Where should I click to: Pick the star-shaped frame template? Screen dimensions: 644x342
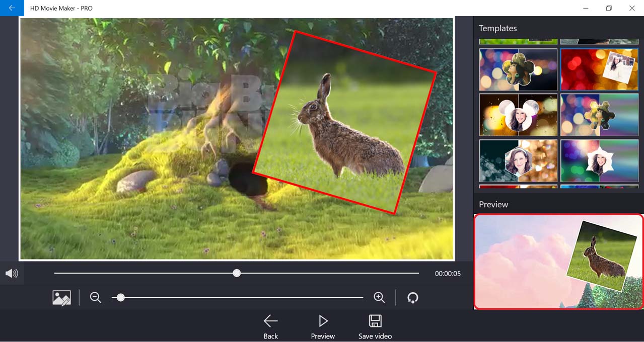tap(599, 160)
